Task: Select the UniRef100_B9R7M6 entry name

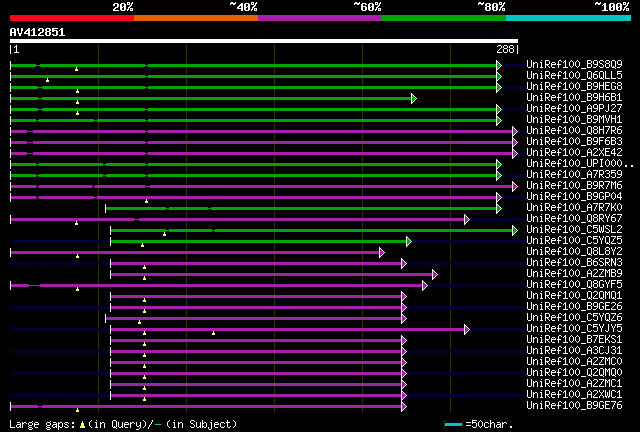Action: [x=574, y=185]
